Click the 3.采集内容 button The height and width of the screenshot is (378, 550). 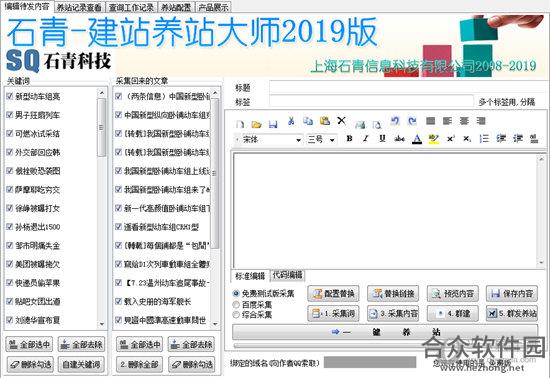[x=393, y=313]
